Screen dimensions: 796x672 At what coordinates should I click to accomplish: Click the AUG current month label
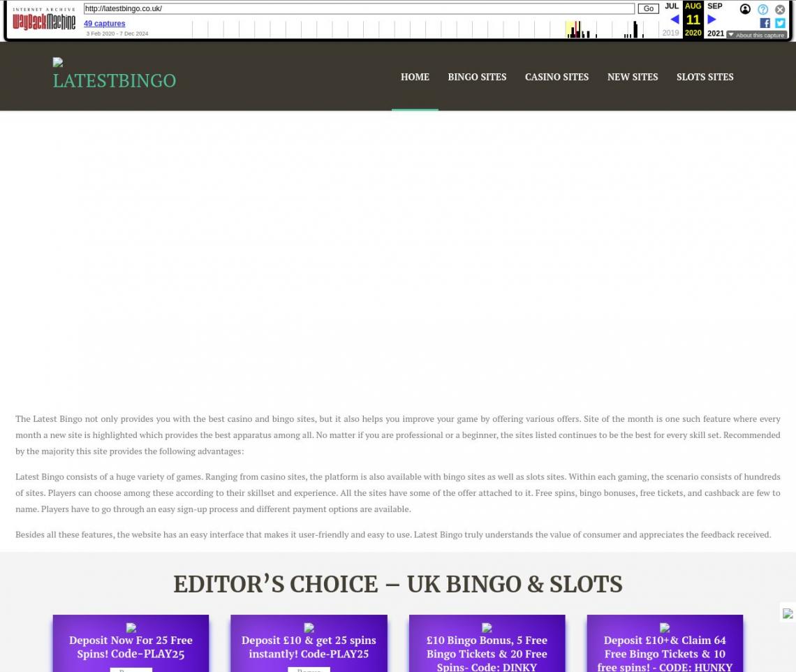693,6
